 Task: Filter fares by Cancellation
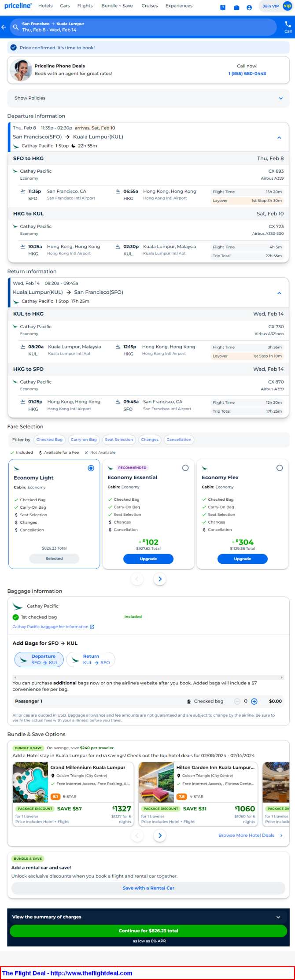(x=179, y=440)
